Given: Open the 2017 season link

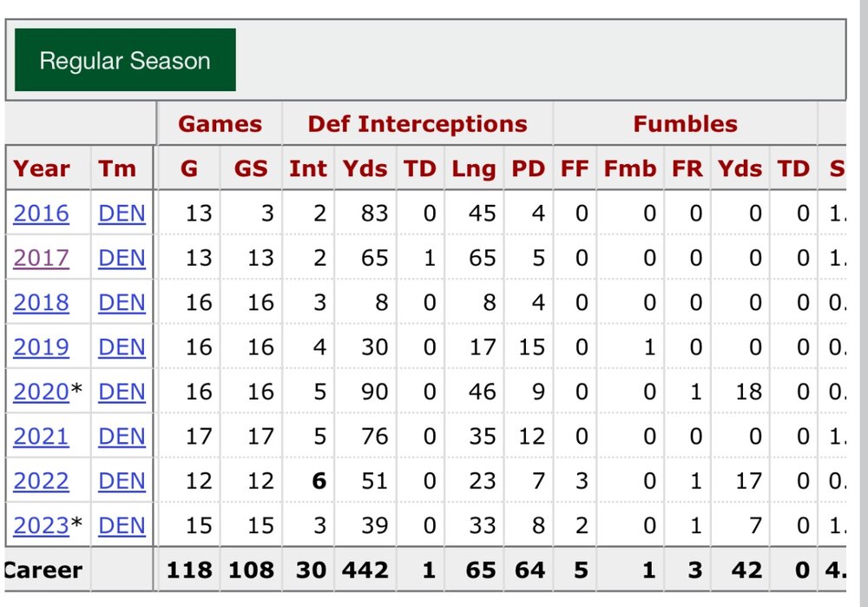Looking at the screenshot, I should click(41, 258).
